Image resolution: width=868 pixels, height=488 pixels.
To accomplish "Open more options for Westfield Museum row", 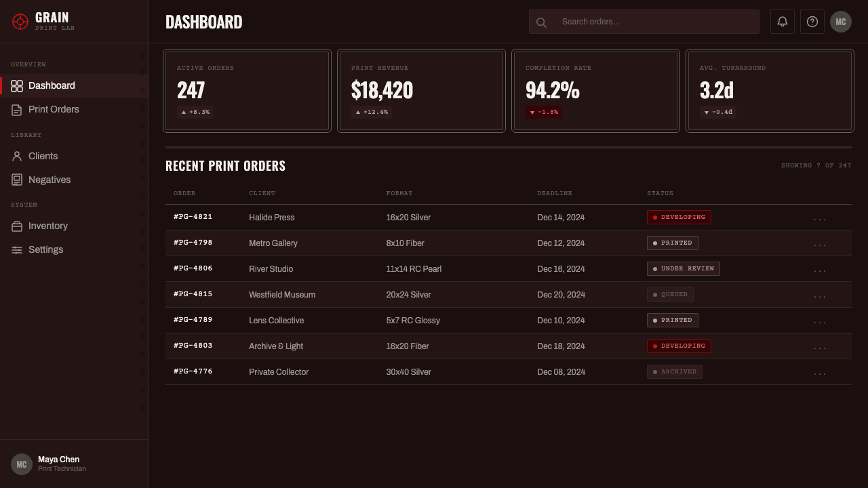I will click(x=820, y=295).
